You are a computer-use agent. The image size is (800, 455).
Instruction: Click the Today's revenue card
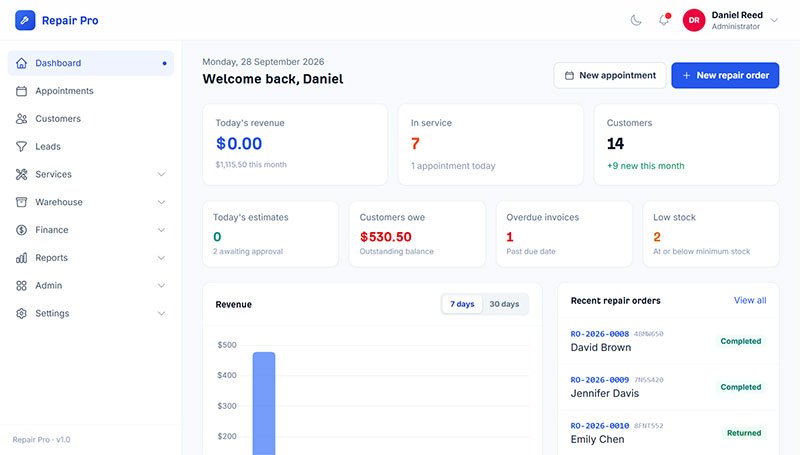tap(295, 145)
